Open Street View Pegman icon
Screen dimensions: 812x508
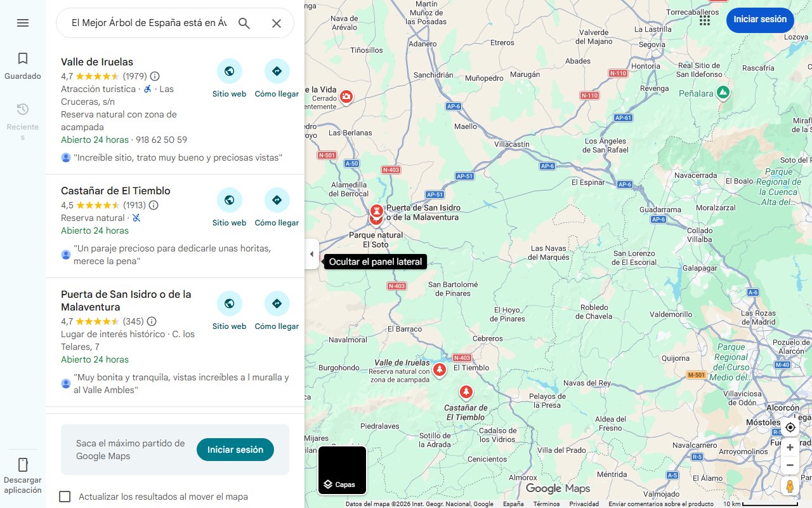point(790,486)
